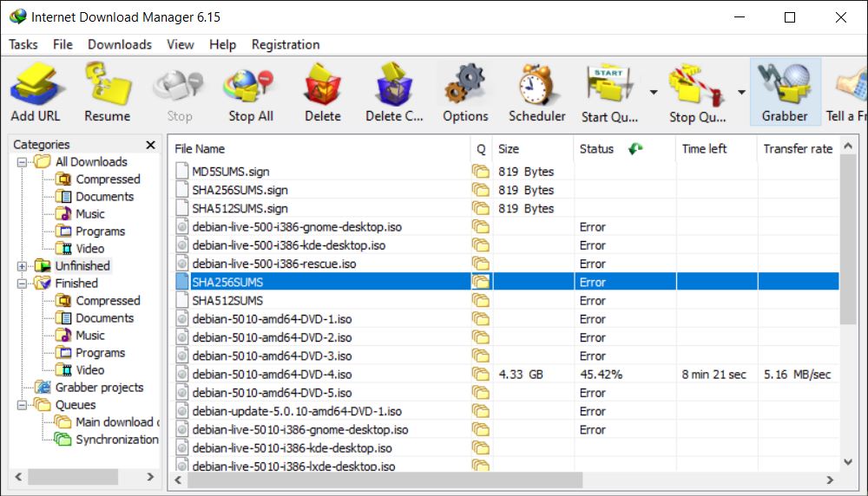Click the Categories panel scroll right arrow
This screenshot has width=868, height=496.
pos(150,477)
